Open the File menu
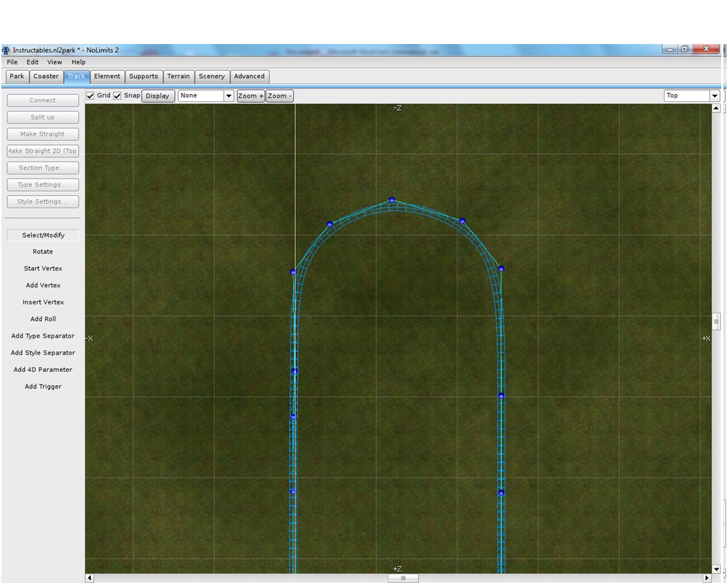728x583 pixels. click(11, 62)
